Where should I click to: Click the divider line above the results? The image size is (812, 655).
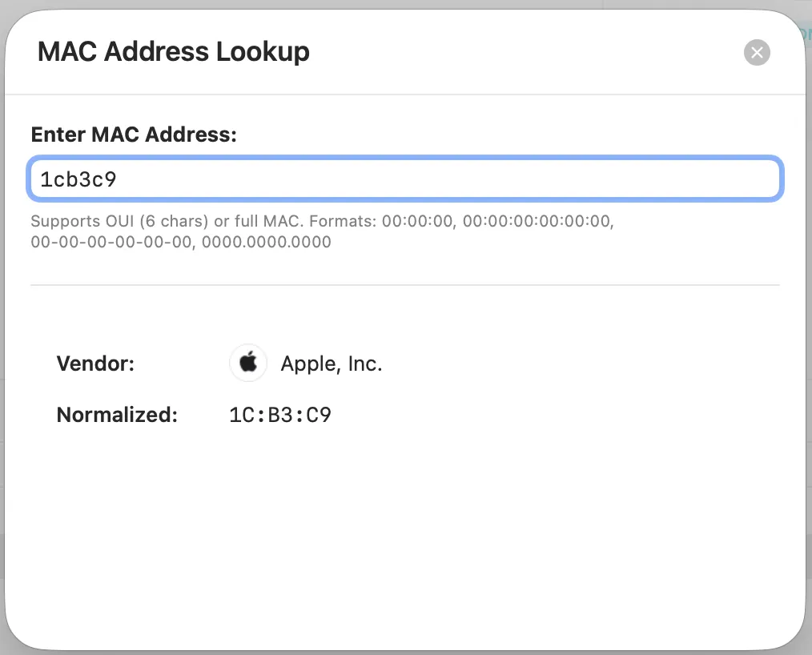point(404,284)
